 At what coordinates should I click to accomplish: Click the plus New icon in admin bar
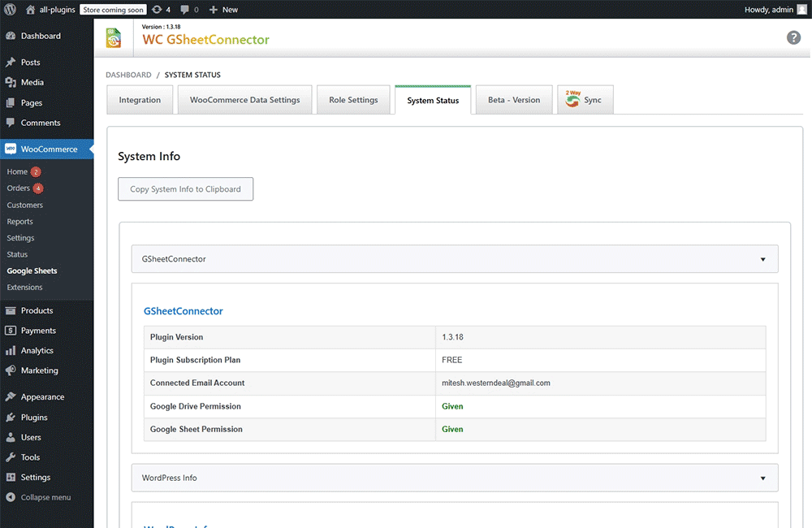(214, 9)
